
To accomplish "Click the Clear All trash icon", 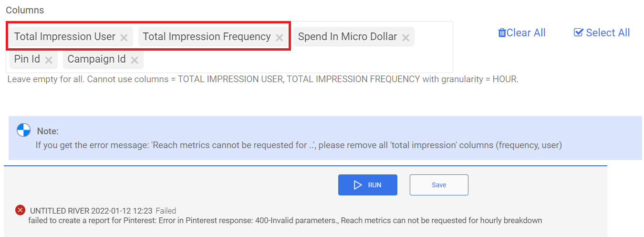I will (x=502, y=33).
